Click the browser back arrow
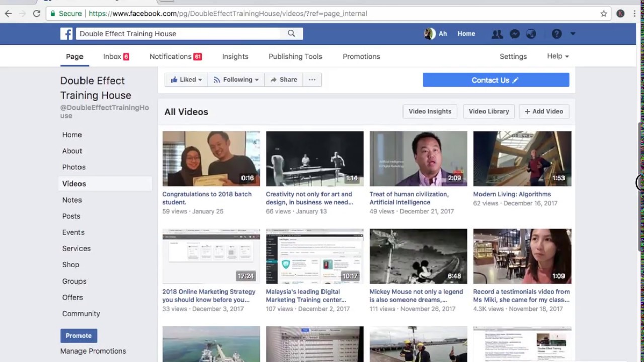 tap(8, 14)
